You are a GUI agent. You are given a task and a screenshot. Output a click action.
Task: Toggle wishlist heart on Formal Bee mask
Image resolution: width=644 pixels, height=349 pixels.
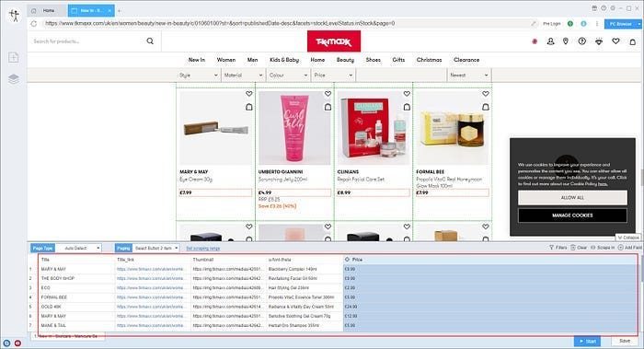[486, 94]
